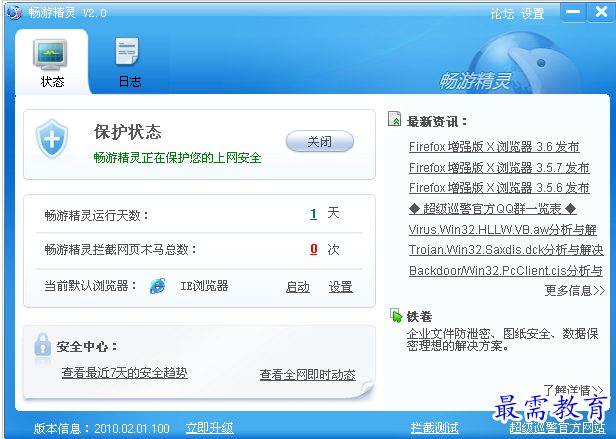Viewport: 616px width, 439px height.
Task: Open Firefox 增强版 X浏览器 3.6 发布 news
Action: pyautogui.click(x=494, y=147)
